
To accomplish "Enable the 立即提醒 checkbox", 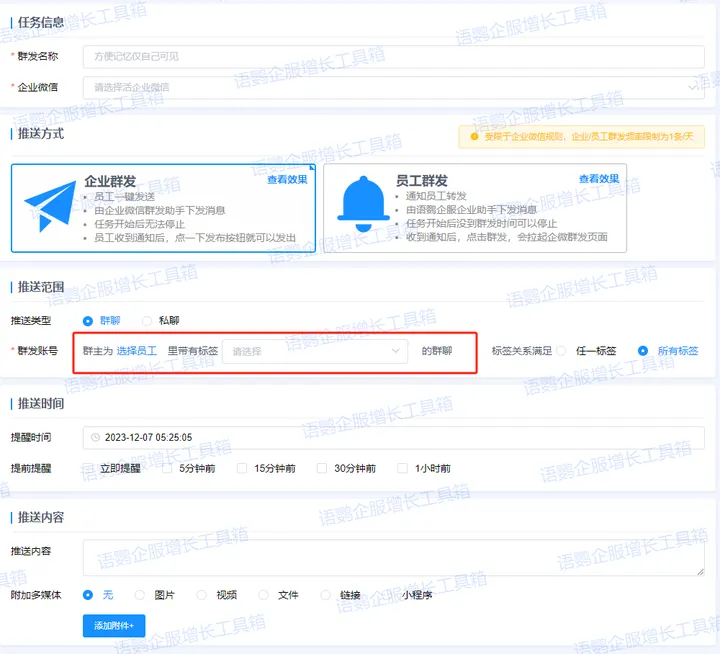I will [87, 468].
